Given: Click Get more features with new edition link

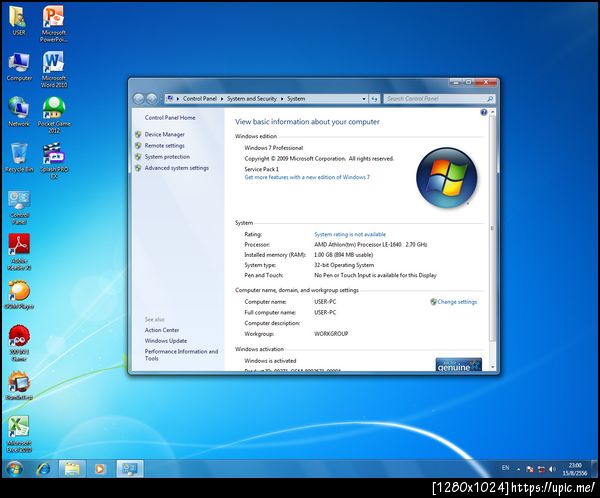Looking at the screenshot, I should coord(307,177).
